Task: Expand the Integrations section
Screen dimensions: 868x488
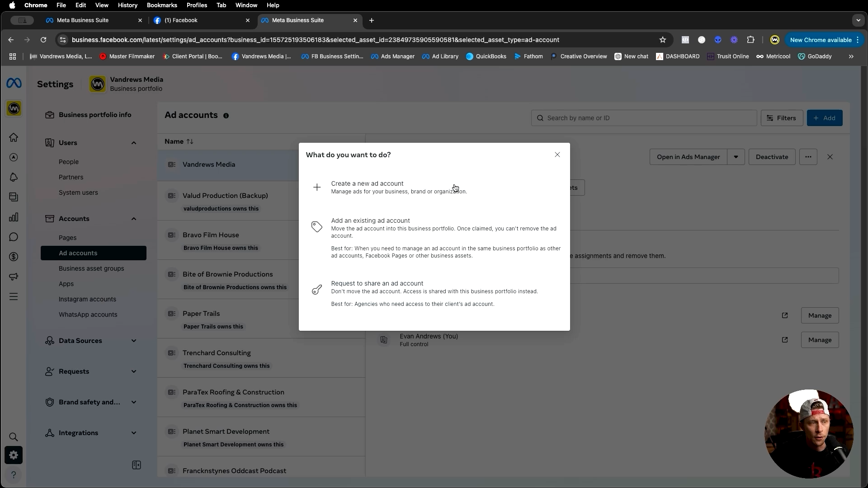Action: (134, 433)
